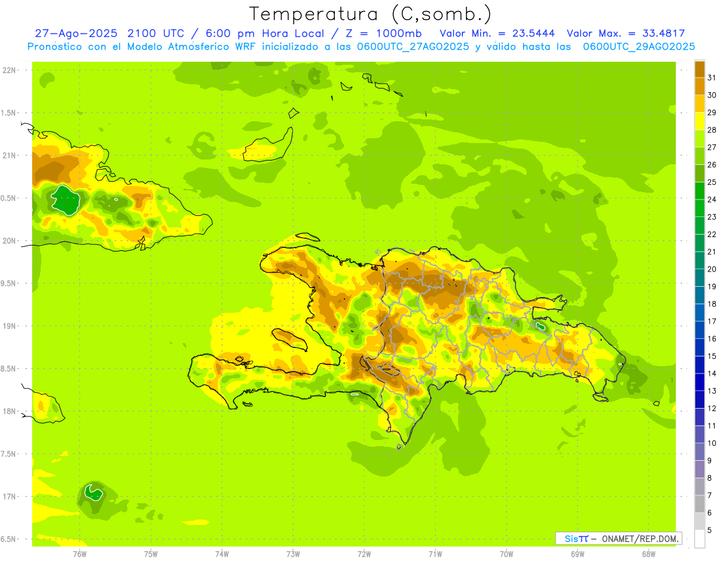Click the 20 label on the color scale

pos(712,269)
